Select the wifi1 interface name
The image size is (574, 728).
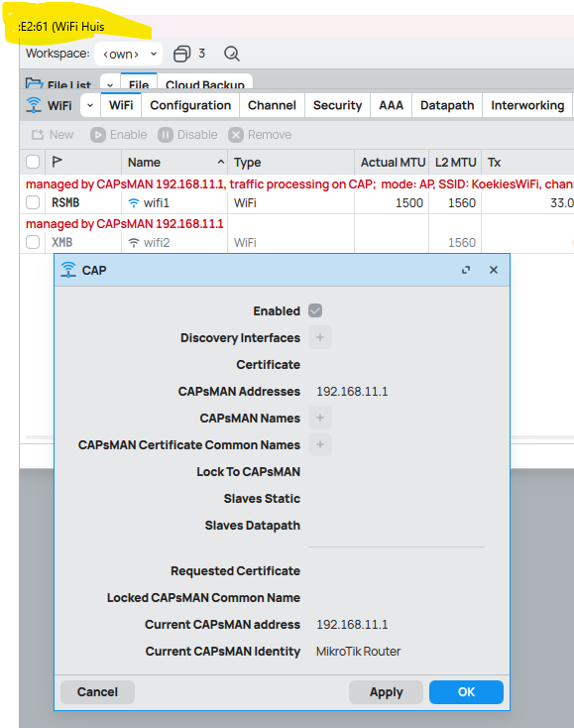tap(157, 203)
